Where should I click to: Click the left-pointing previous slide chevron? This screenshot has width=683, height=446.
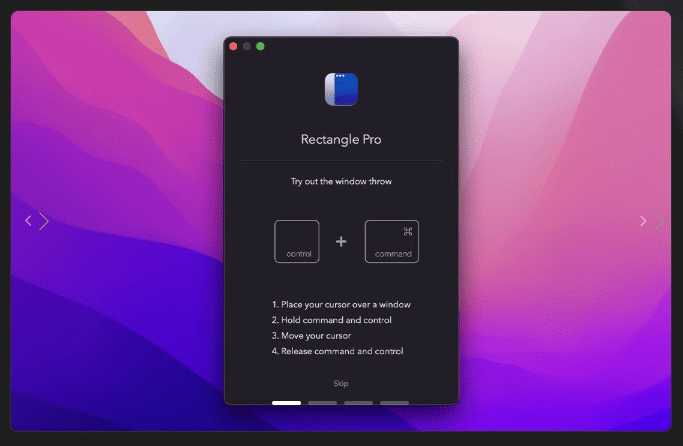pos(28,221)
